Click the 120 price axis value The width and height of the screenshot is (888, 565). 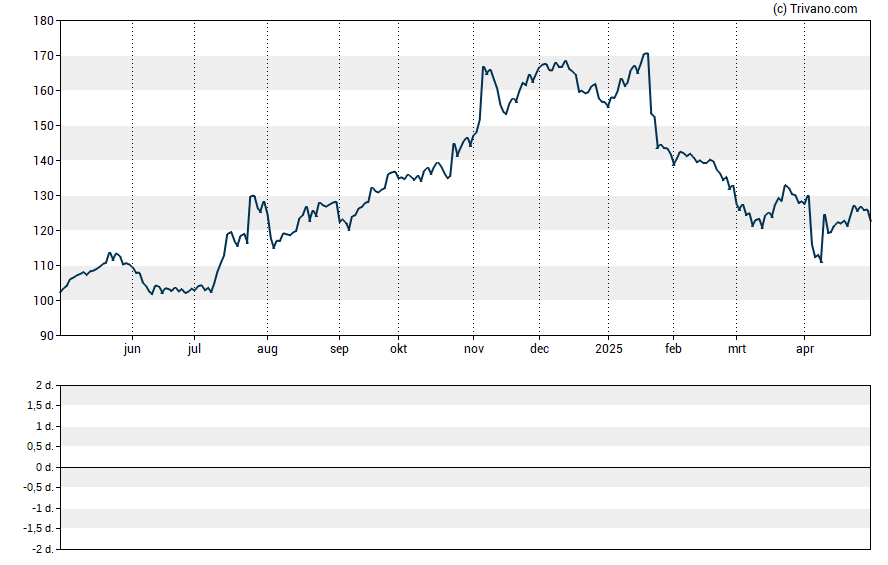coord(44,231)
